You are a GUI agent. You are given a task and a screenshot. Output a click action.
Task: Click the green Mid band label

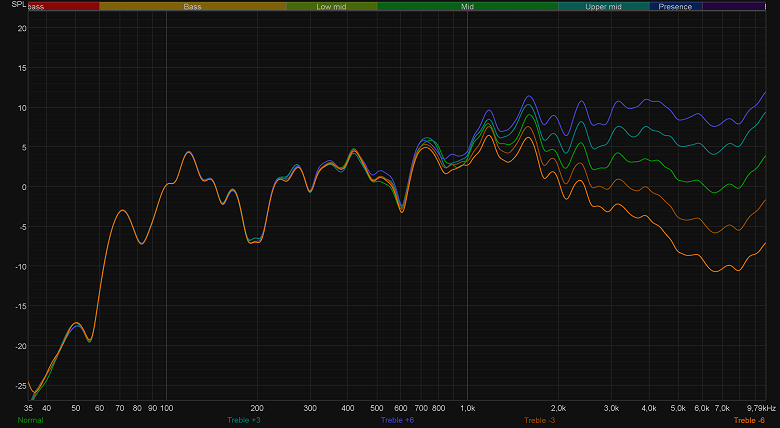tap(467, 6)
